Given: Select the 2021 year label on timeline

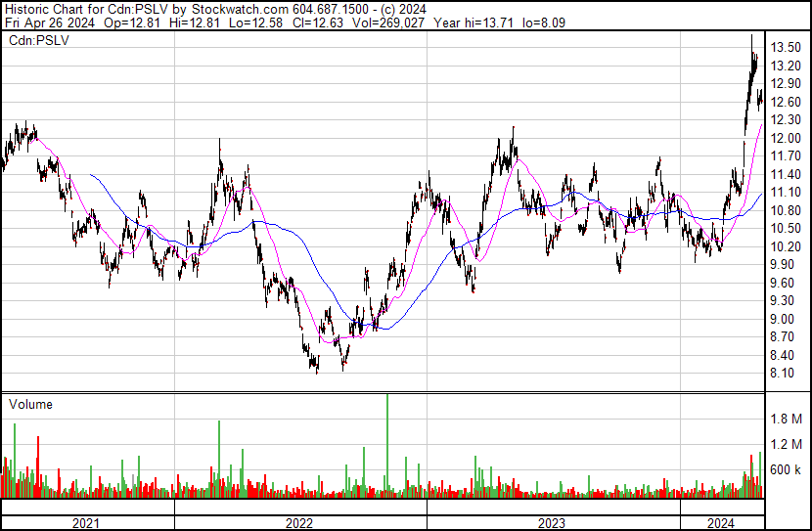Looking at the screenshot, I should click(87, 523).
